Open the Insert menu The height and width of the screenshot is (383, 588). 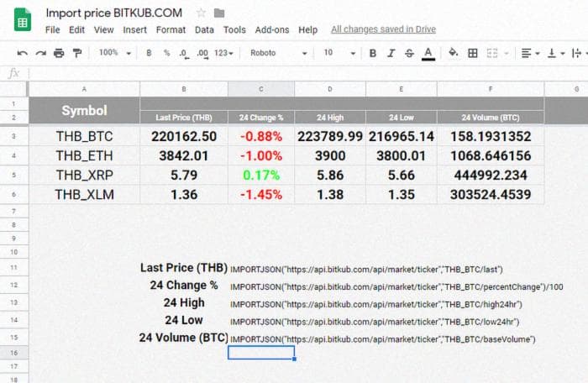[x=134, y=30]
